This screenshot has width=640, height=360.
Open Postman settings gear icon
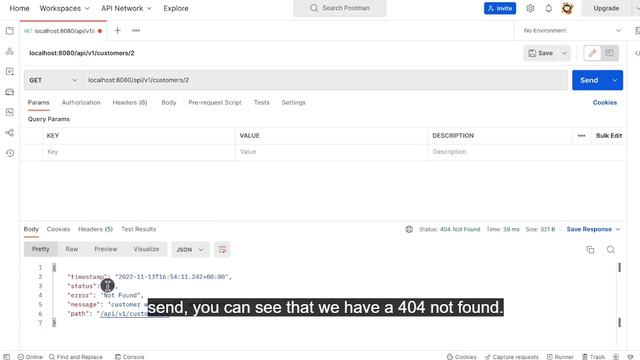[530, 8]
